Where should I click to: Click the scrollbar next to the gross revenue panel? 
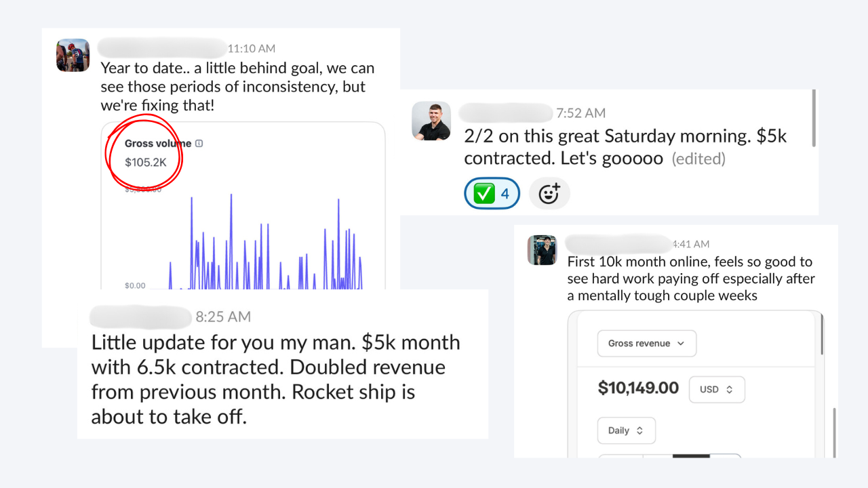click(x=822, y=333)
